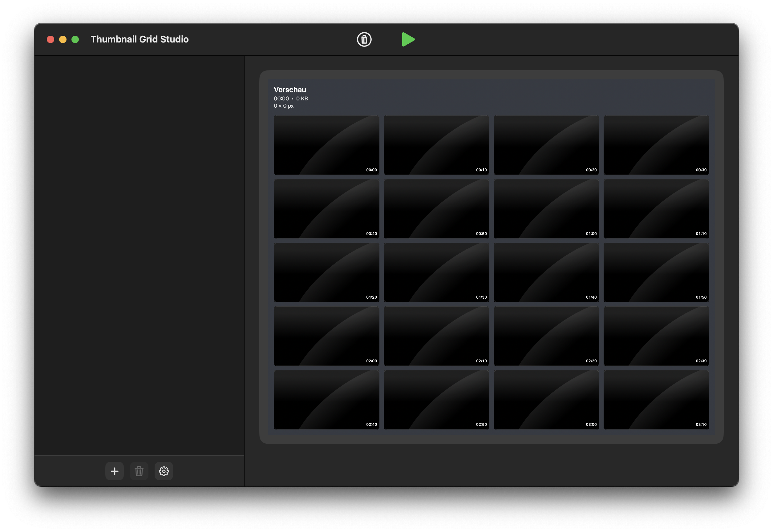Add a new video via the plus button
The width and height of the screenshot is (773, 532).
[114, 471]
